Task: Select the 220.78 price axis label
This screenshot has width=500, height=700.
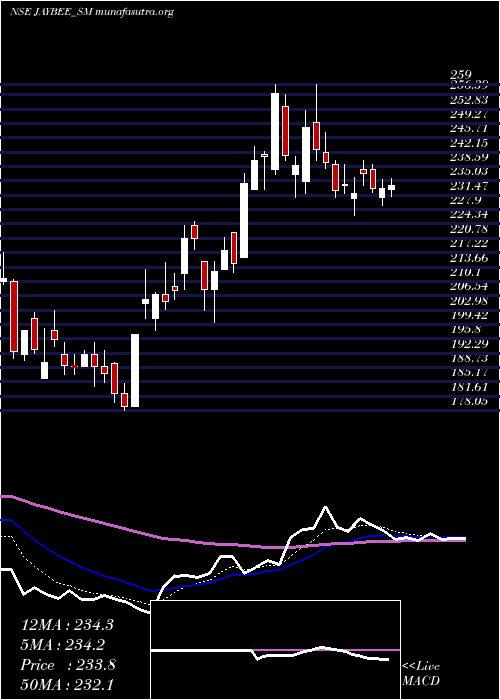Action: pyautogui.click(x=469, y=229)
